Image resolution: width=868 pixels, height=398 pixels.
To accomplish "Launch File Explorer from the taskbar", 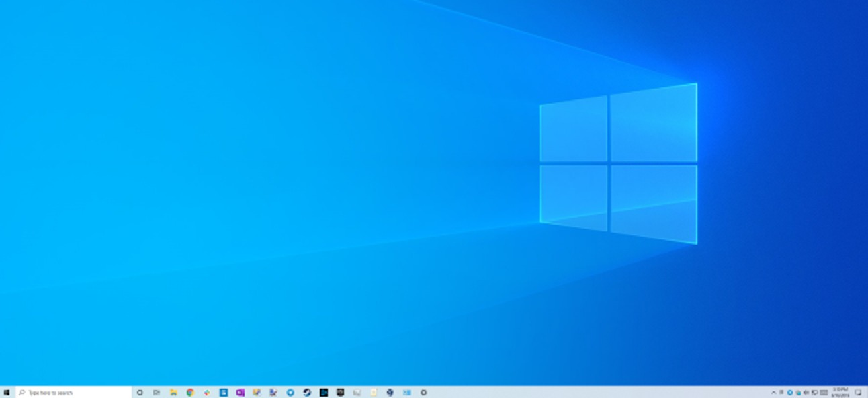I will click(173, 393).
